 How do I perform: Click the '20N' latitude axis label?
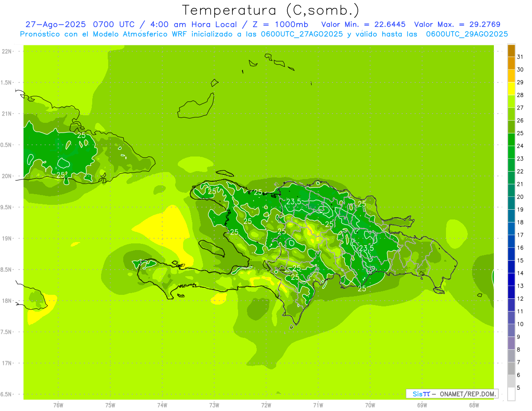[x=7, y=176]
